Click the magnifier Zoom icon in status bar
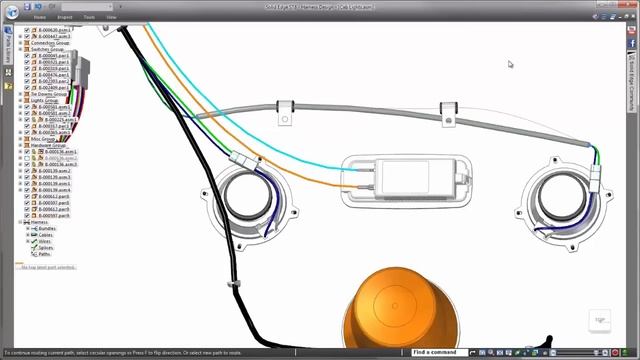640x360 pixels. [x=491, y=353]
